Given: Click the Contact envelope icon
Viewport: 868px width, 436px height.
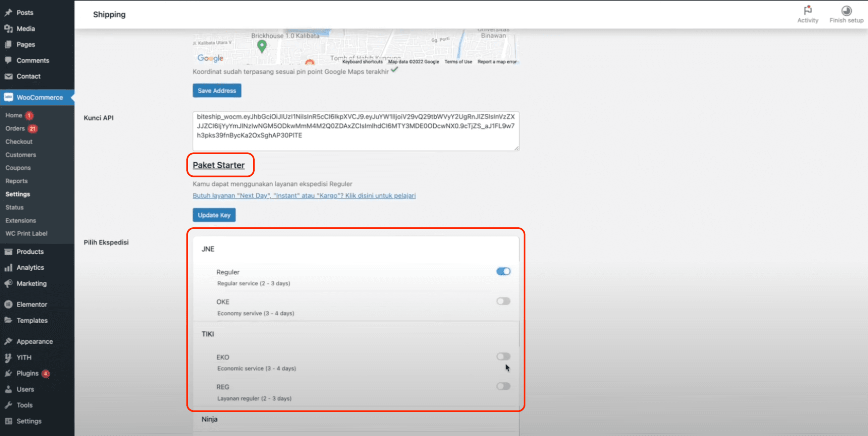Looking at the screenshot, I should 8,76.
